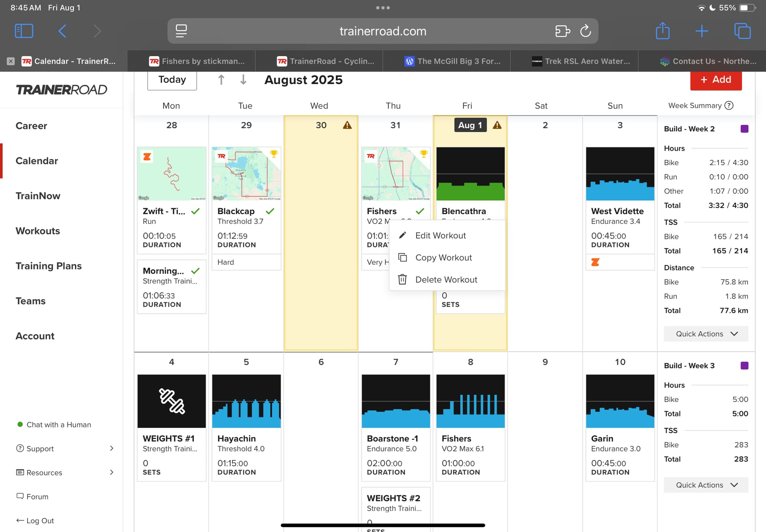Toggle Safari sidebar panel icon

tap(24, 31)
